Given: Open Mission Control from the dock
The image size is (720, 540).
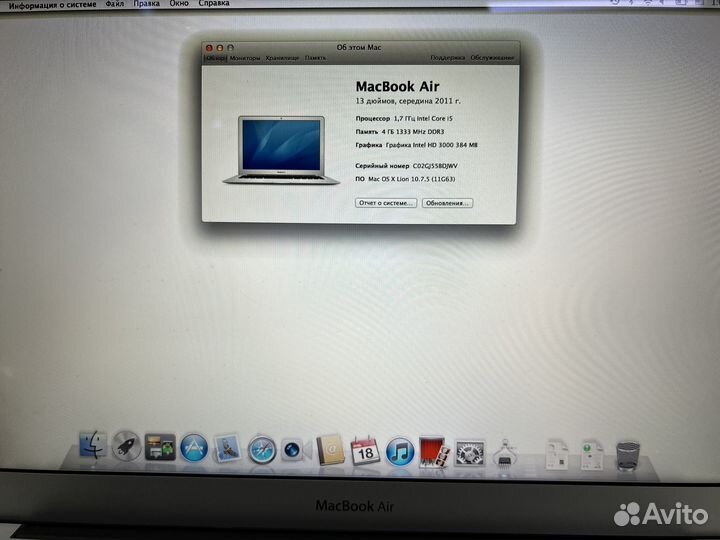Looking at the screenshot, I should pyautogui.click(x=160, y=446).
